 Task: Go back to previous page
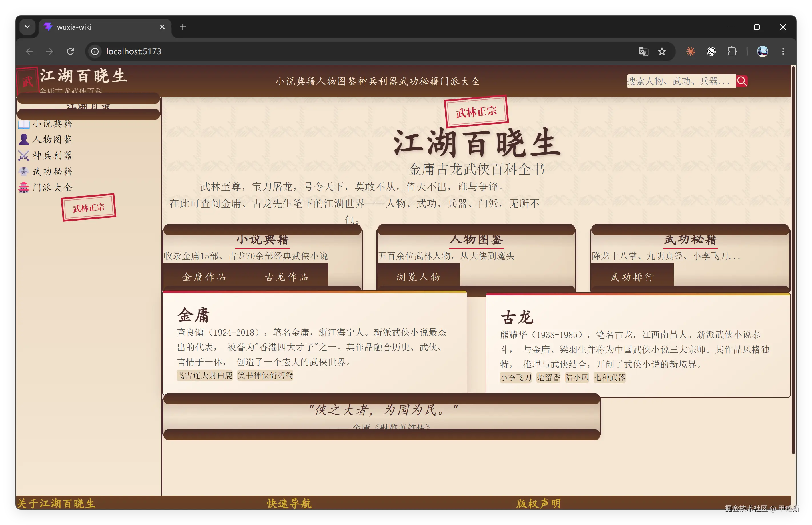tap(29, 51)
